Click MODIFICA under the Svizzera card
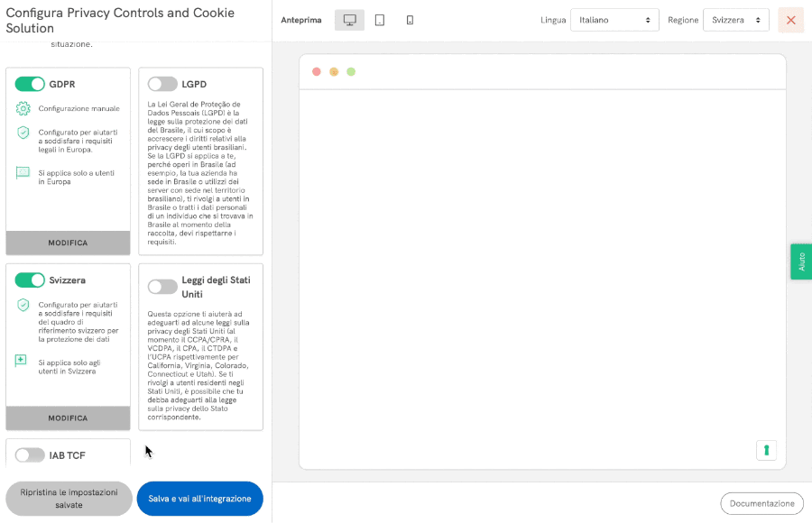The image size is (812, 523). coord(69,418)
